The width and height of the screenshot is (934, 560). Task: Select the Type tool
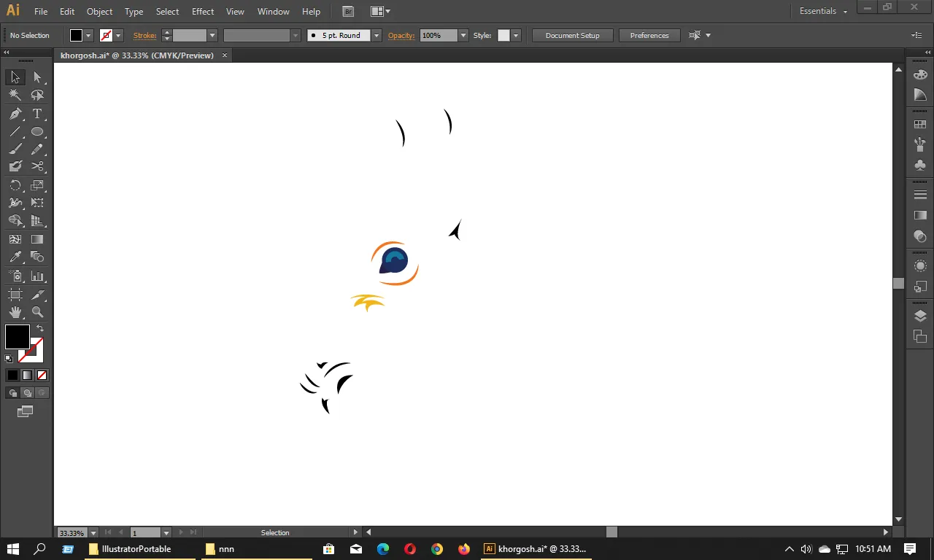click(x=37, y=114)
